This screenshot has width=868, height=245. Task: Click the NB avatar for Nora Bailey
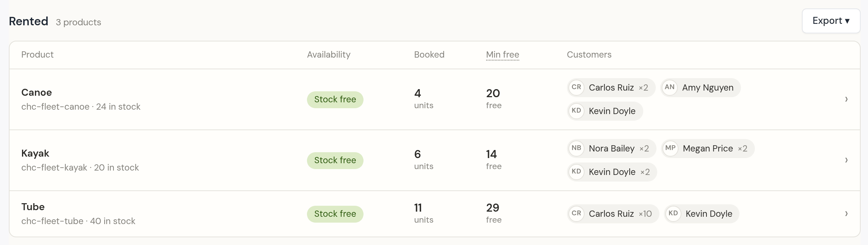pyautogui.click(x=576, y=148)
